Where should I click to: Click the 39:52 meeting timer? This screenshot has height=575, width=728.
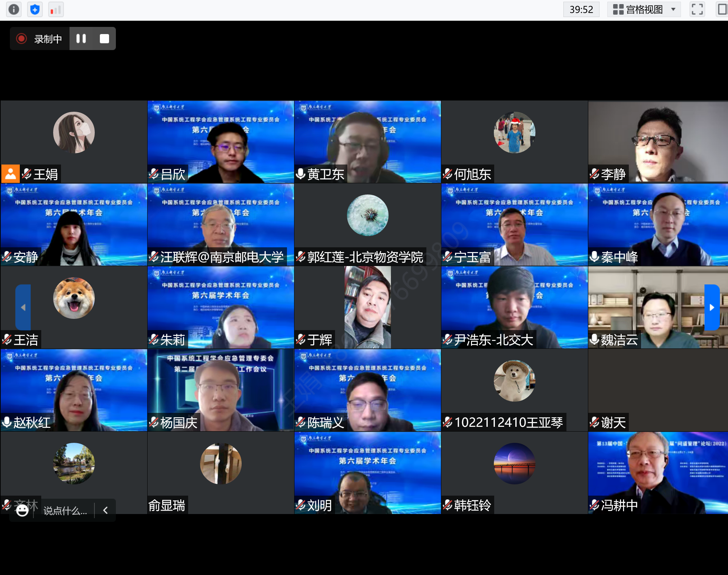click(581, 9)
